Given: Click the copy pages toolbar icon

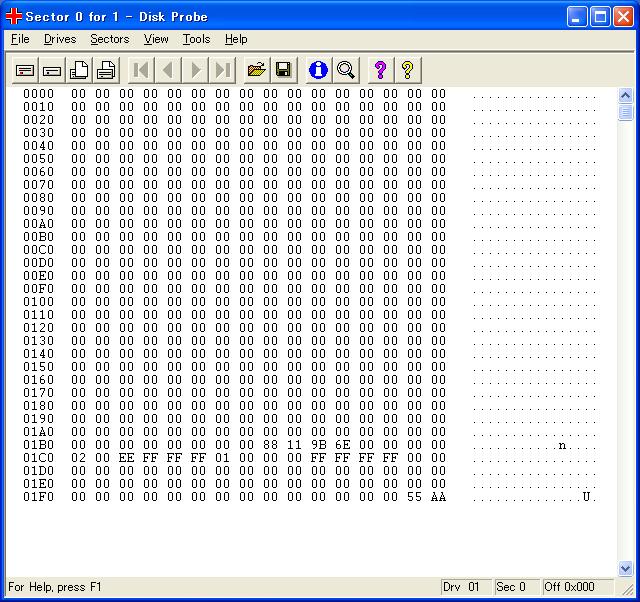Looking at the screenshot, I should (x=79, y=70).
